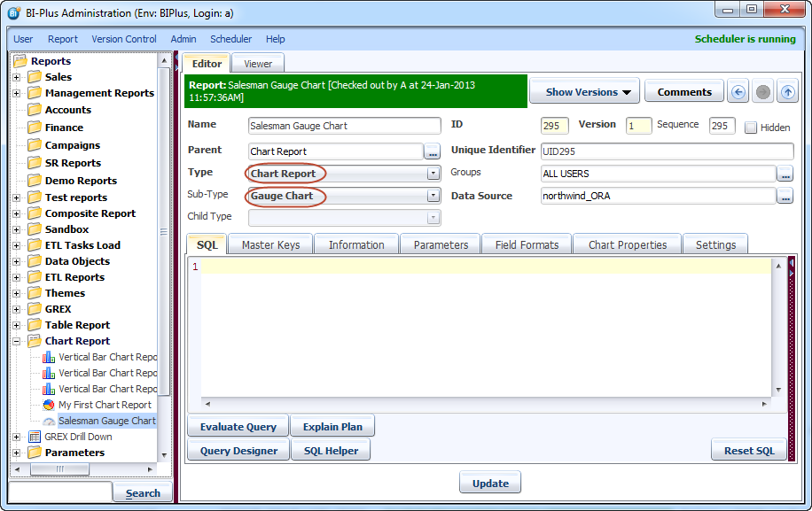Collapse the Chart Report tree node
This screenshot has width=812, height=511.
pos(16,341)
